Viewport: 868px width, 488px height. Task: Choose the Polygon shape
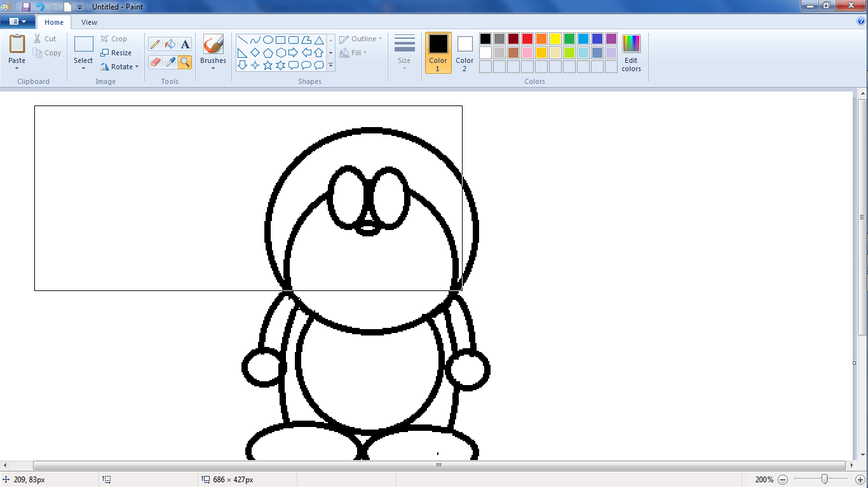tap(306, 40)
